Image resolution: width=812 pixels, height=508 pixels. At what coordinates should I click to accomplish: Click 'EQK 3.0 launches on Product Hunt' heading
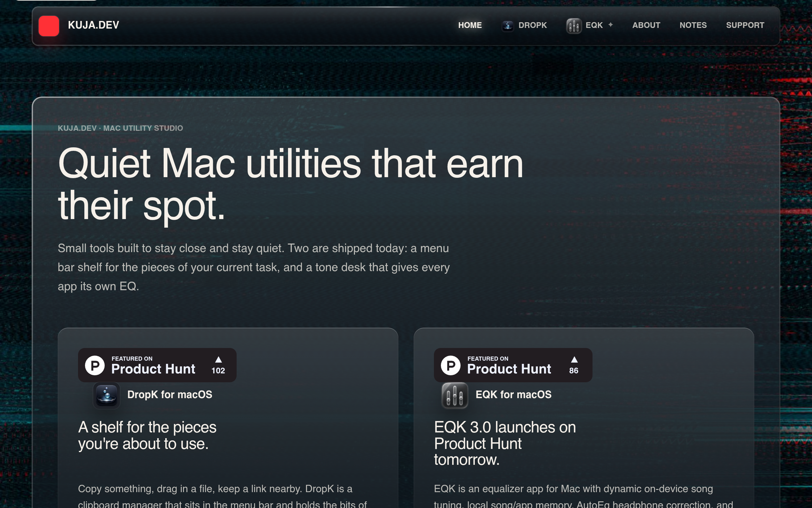click(505, 444)
